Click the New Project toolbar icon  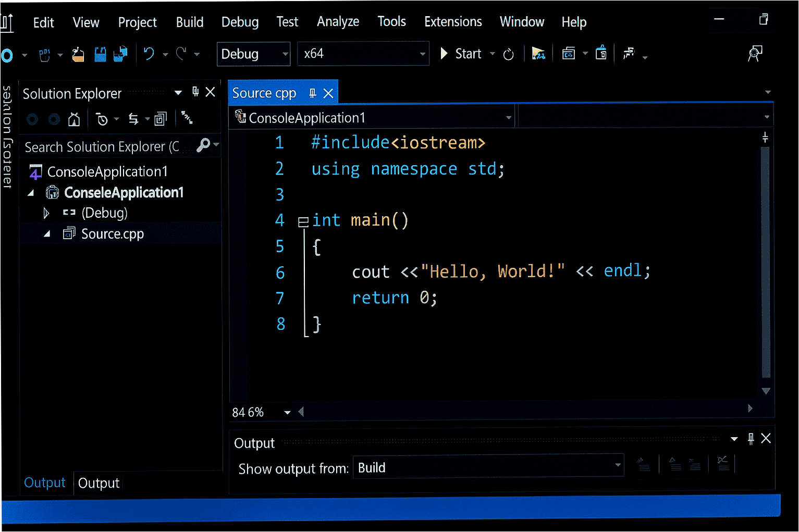45,54
